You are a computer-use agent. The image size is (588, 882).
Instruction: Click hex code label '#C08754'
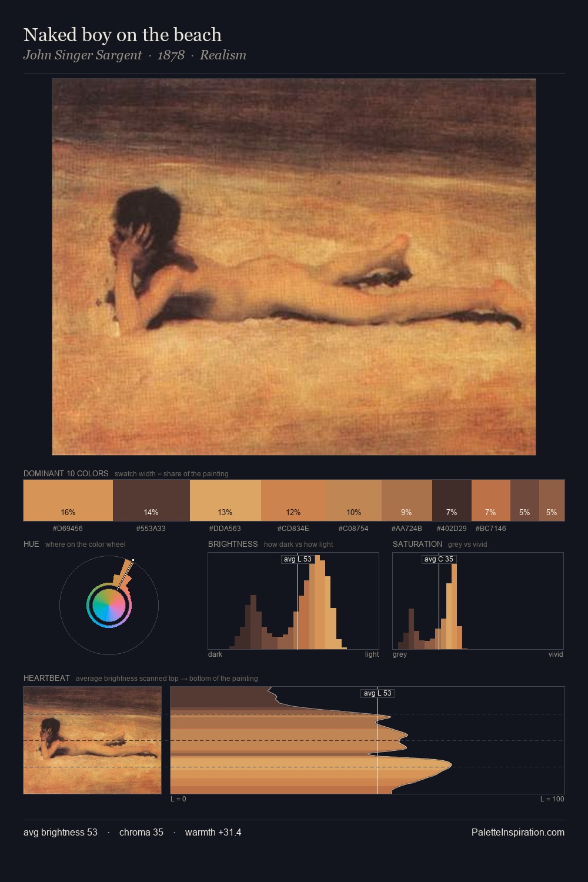(353, 528)
